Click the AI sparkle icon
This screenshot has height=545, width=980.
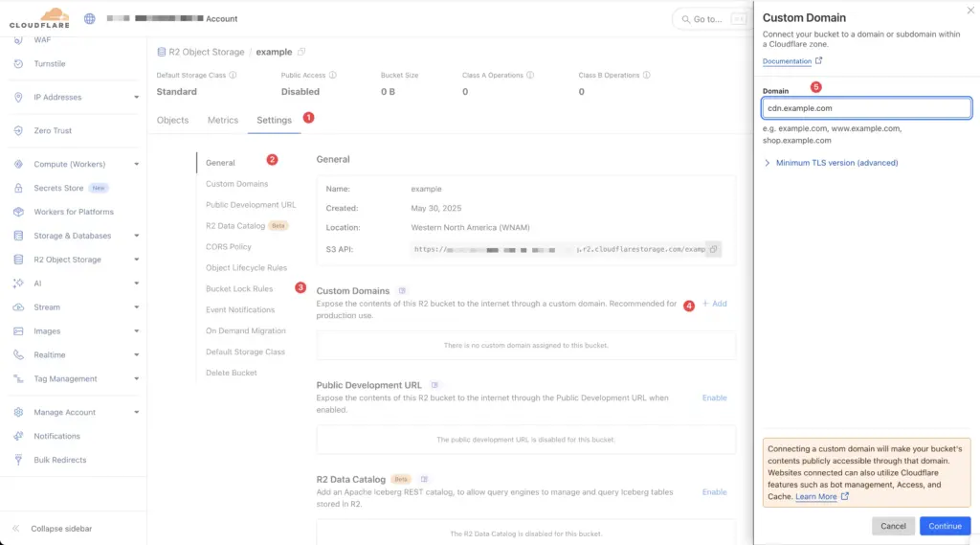pyautogui.click(x=18, y=284)
